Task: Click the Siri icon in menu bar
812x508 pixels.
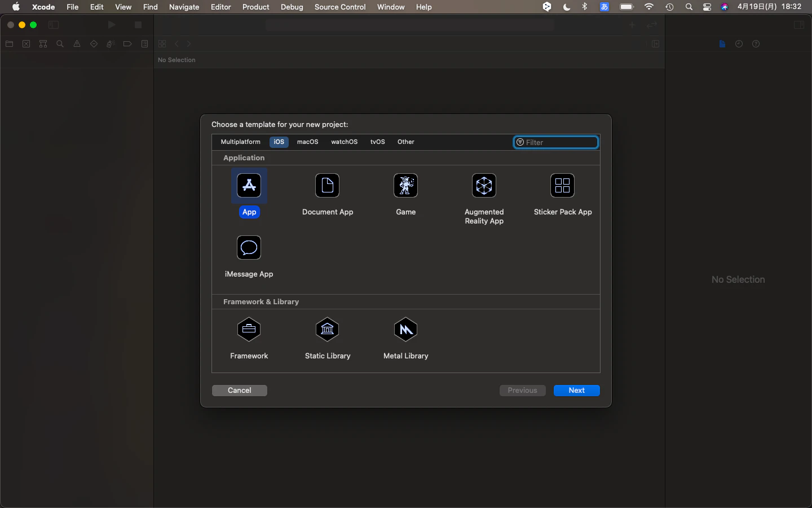Action: 725,7
